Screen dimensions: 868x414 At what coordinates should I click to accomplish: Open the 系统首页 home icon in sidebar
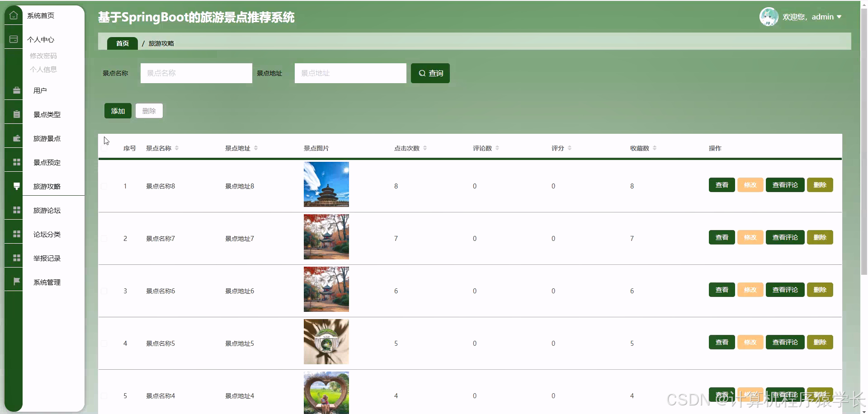coord(13,15)
